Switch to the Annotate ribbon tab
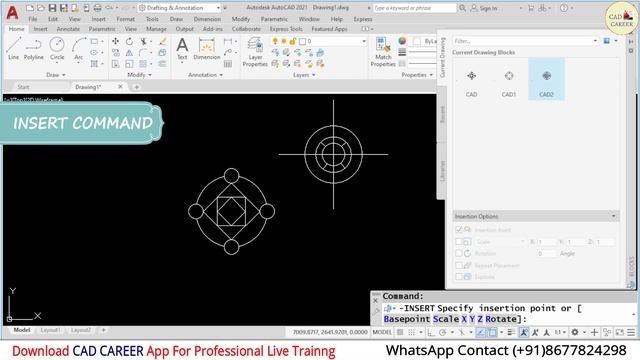The height and width of the screenshot is (360, 640). click(68, 29)
